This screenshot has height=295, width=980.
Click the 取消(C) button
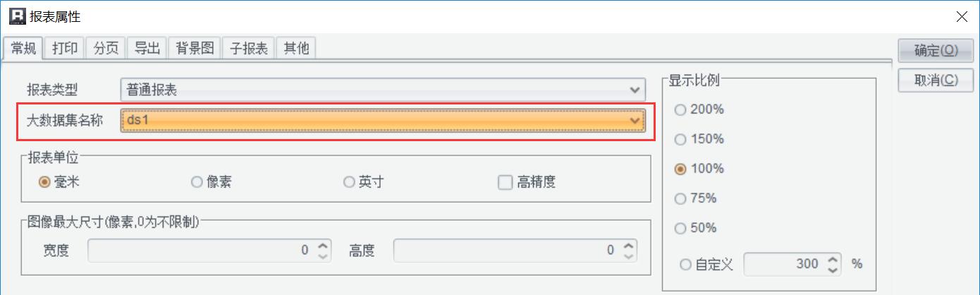pyautogui.click(x=936, y=80)
